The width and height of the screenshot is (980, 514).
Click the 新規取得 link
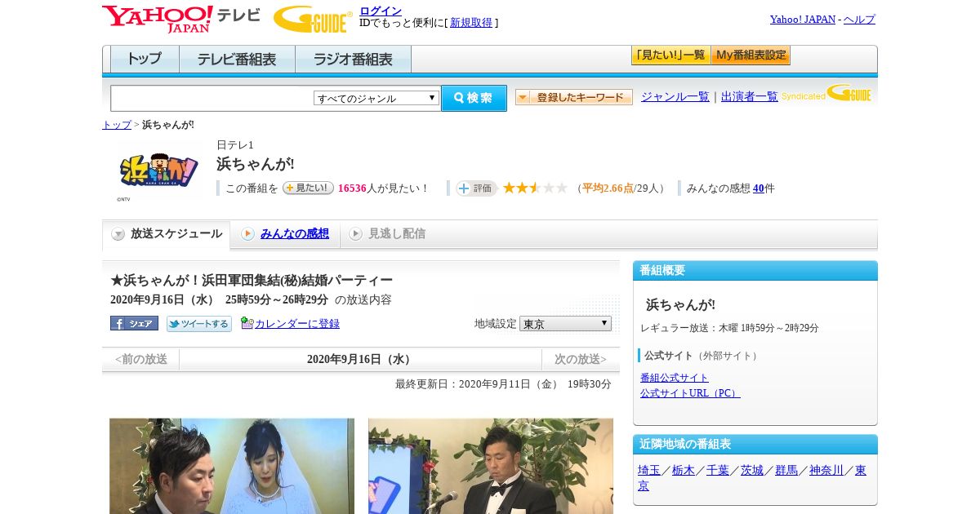click(x=471, y=23)
